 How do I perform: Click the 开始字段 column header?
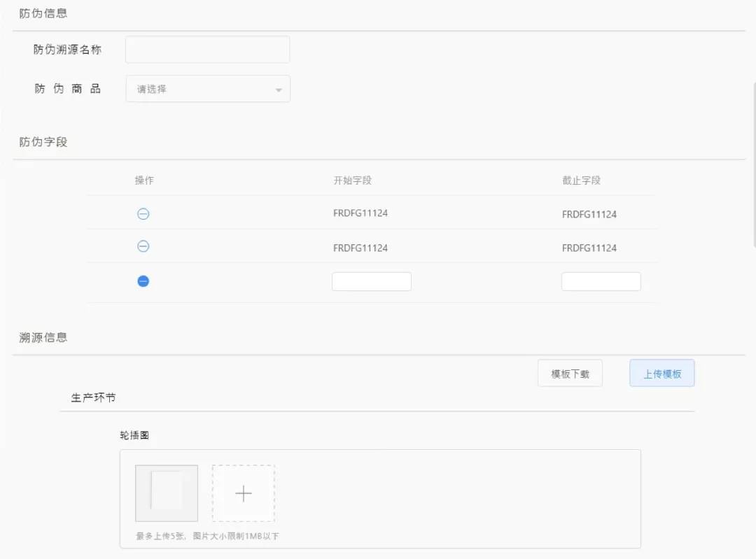pyautogui.click(x=353, y=180)
